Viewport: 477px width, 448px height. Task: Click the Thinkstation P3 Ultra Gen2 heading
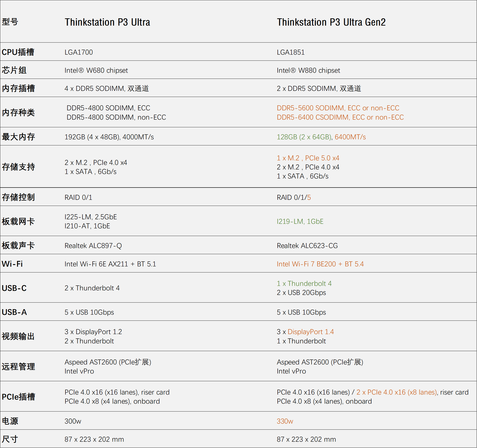coord(331,22)
